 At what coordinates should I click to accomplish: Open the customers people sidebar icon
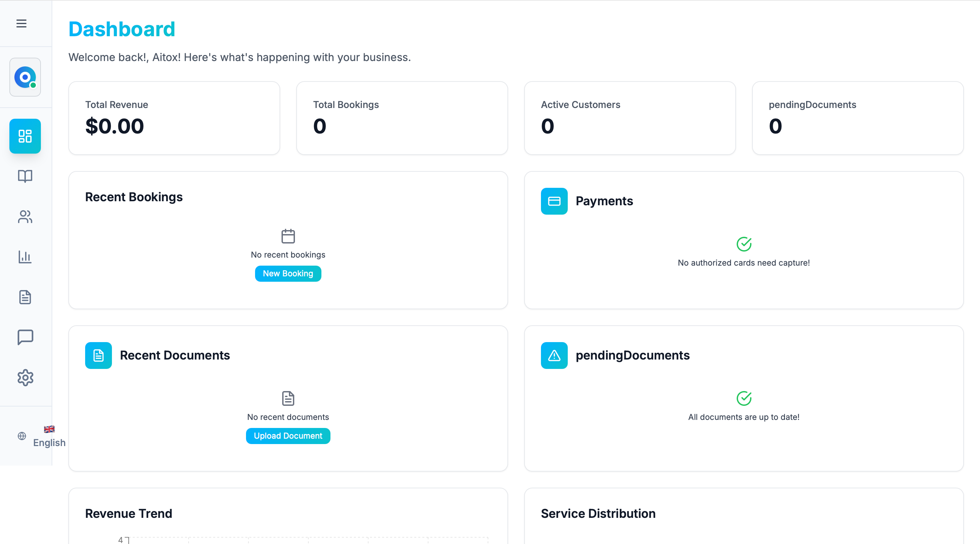click(x=25, y=217)
